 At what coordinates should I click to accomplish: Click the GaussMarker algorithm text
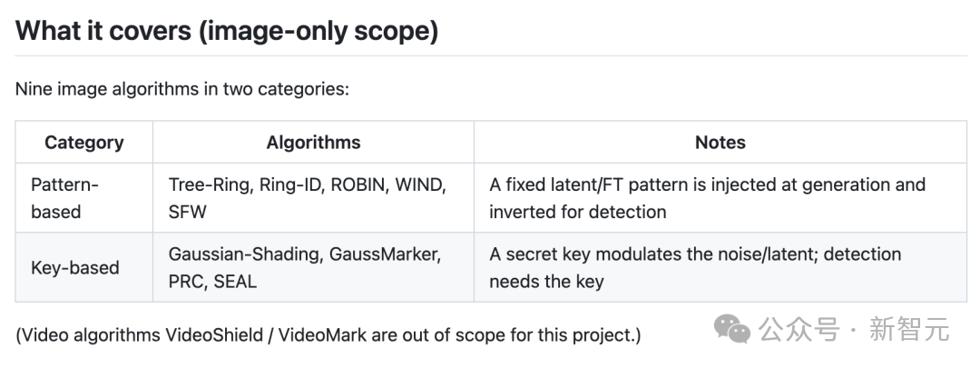[385, 254]
